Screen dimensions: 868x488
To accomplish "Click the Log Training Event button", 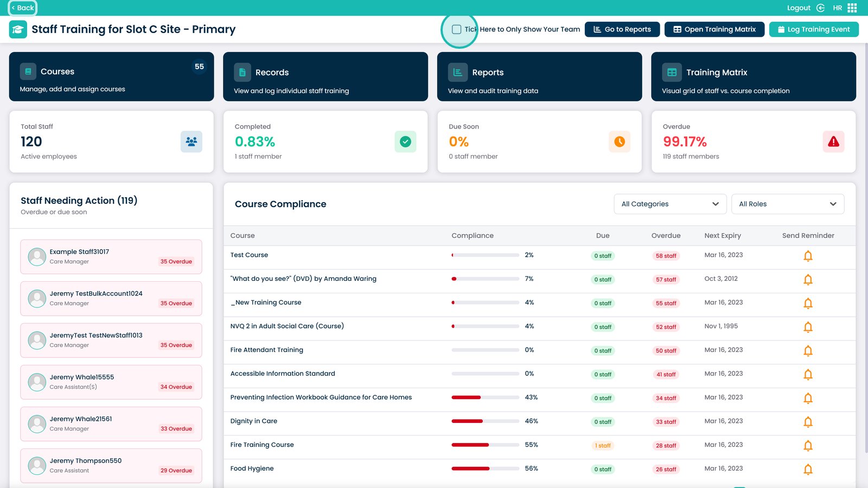I will pyautogui.click(x=813, y=29).
